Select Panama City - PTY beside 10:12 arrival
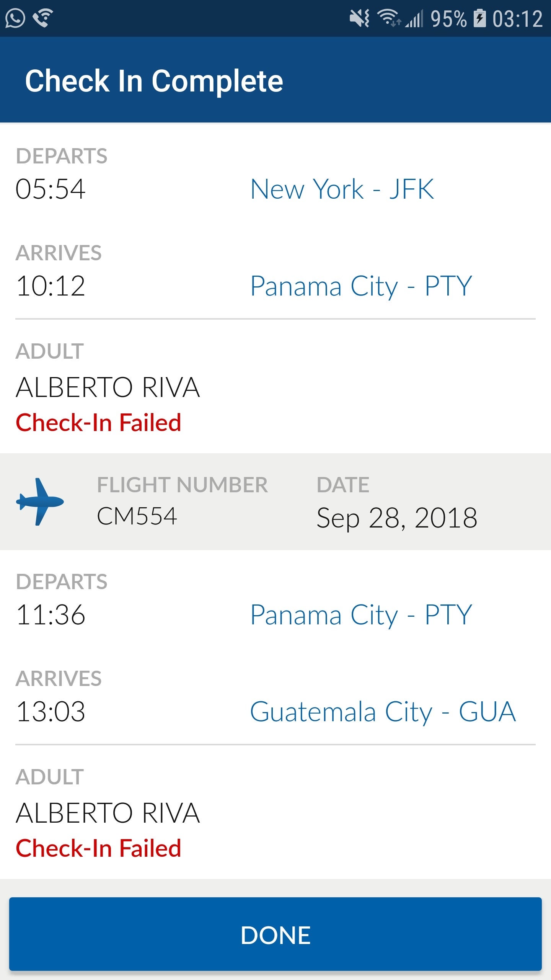The width and height of the screenshot is (551, 980). 361,286
